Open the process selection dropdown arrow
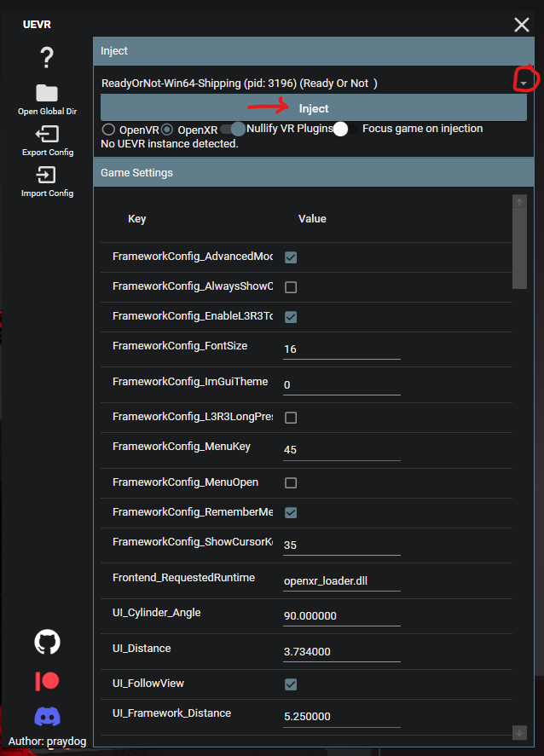This screenshot has height=756, width=544. pyautogui.click(x=523, y=83)
